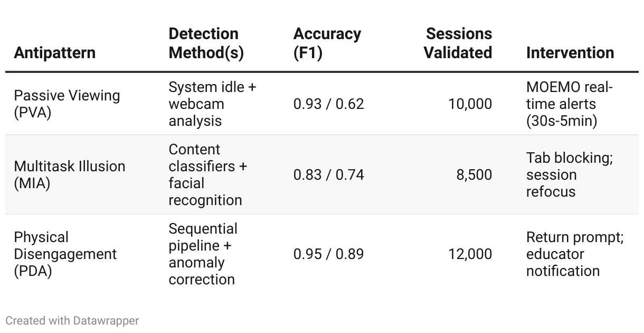Select the Passive Viewing (PVA) cell
Viewport: 644px width, 333px height.
click(67, 104)
